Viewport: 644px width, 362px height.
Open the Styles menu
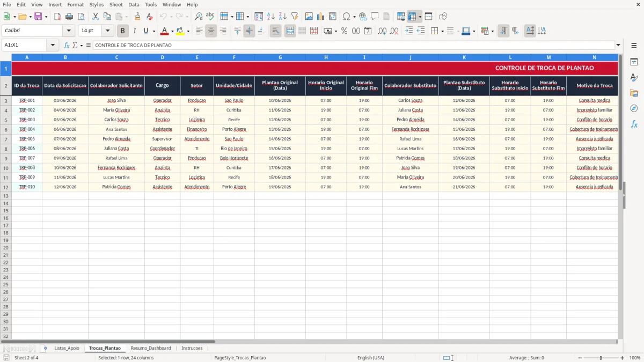pos(97,4)
